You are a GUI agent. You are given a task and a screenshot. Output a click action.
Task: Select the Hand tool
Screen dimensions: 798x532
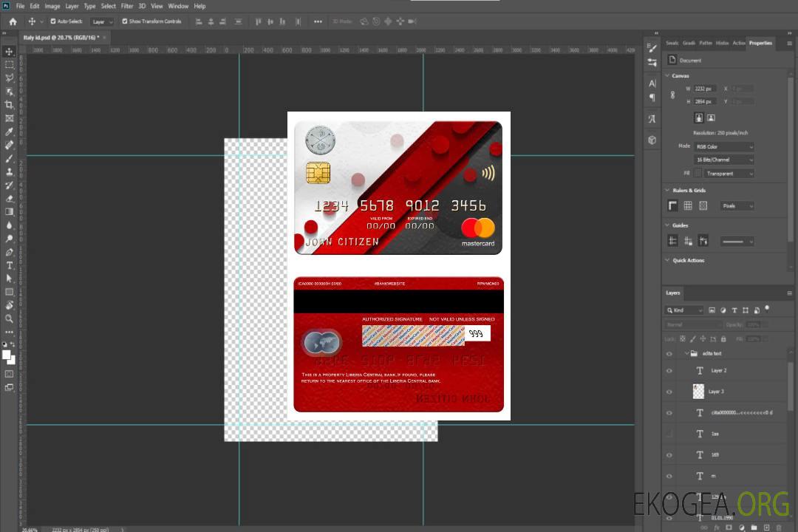[x=9, y=305]
